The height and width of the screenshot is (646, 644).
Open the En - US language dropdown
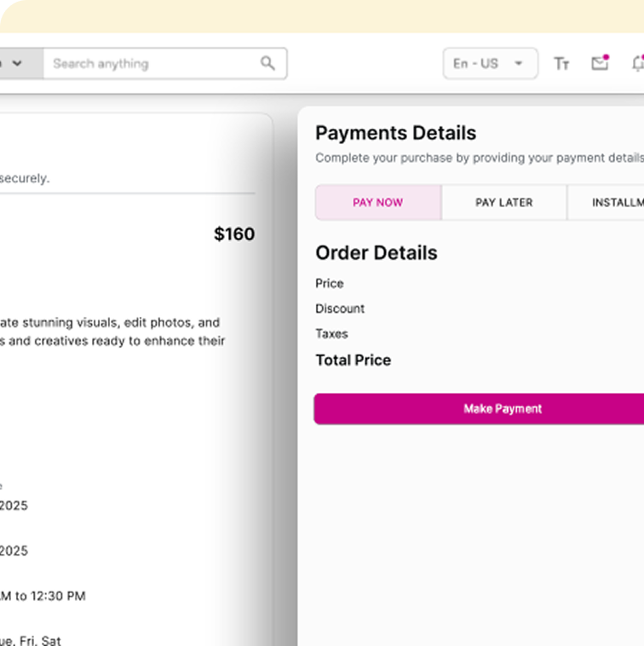(x=490, y=64)
